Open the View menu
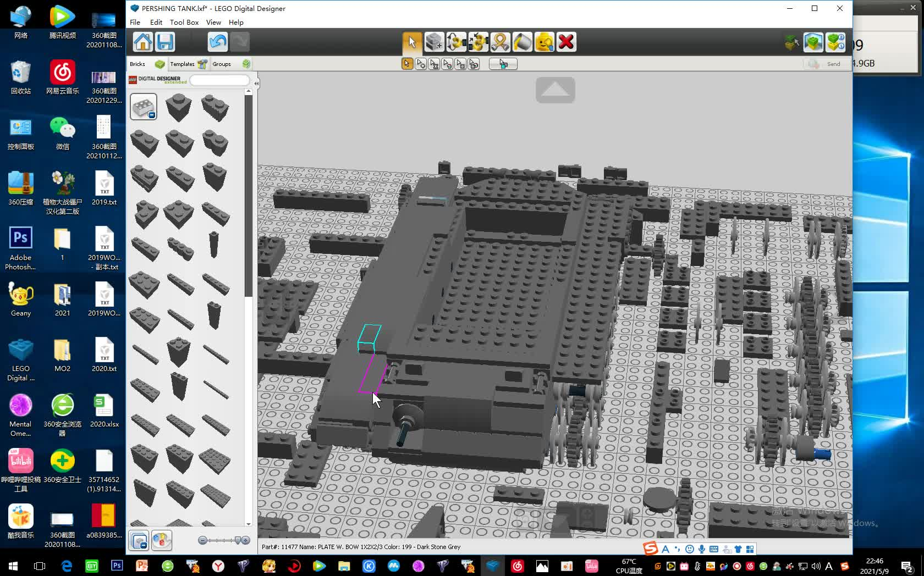 click(213, 23)
